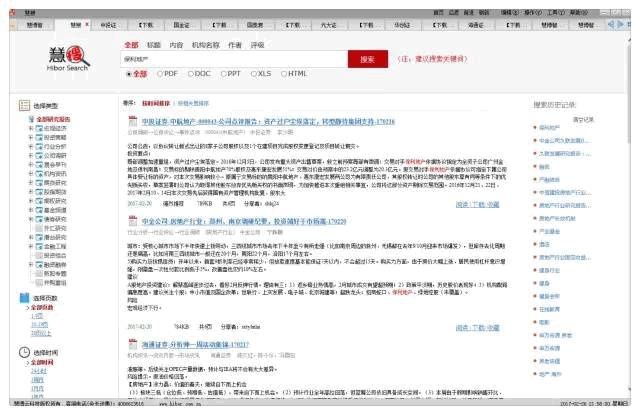Viewport: 640px width, 415px height.
Task: Expand the 公司调研 tree node
Action: click(x=31, y=155)
